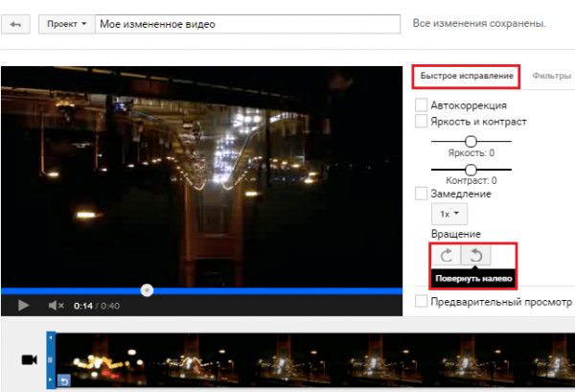Click the Контраст slider handle
This screenshot has width=575, height=392.
click(471, 170)
